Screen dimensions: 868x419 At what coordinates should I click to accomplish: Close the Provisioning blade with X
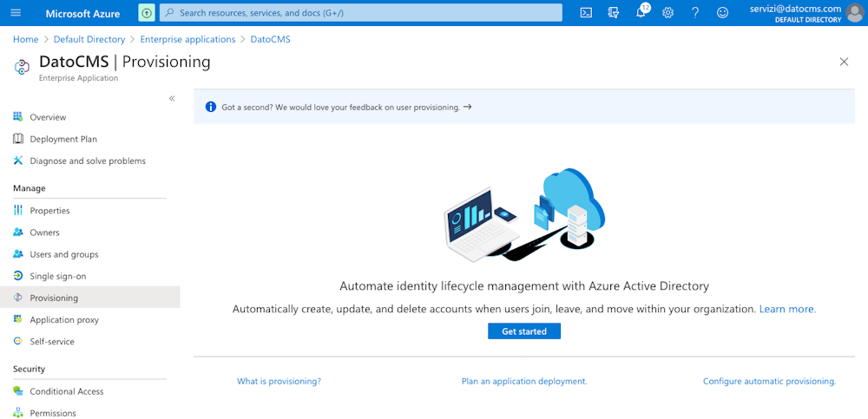844,62
